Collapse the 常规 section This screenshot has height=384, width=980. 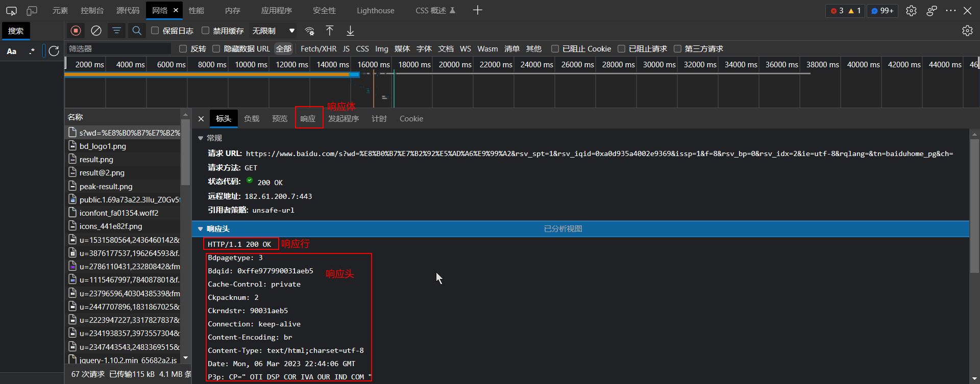[x=201, y=138]
